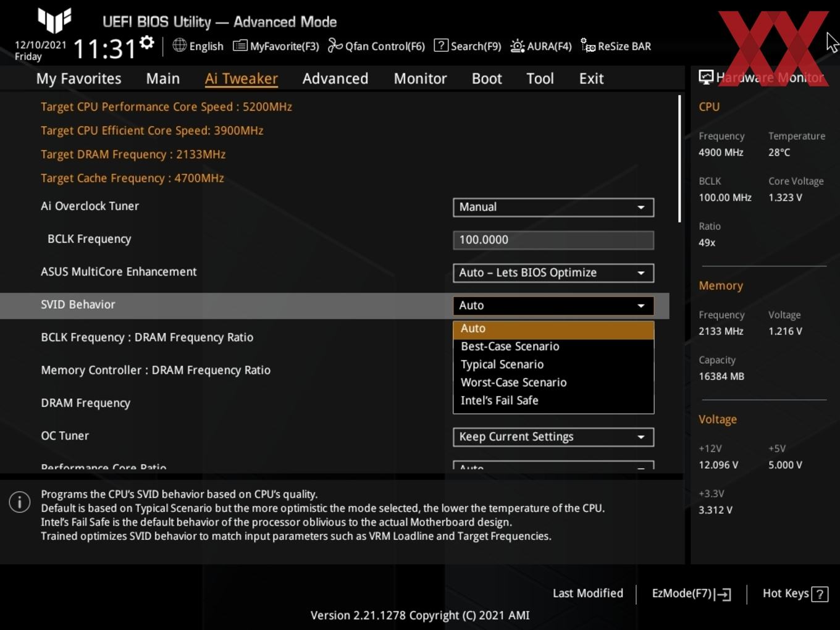Viewport: 840px width, 630px height.
Task: Click the 11:31 clock display
Action: point(104,49)
